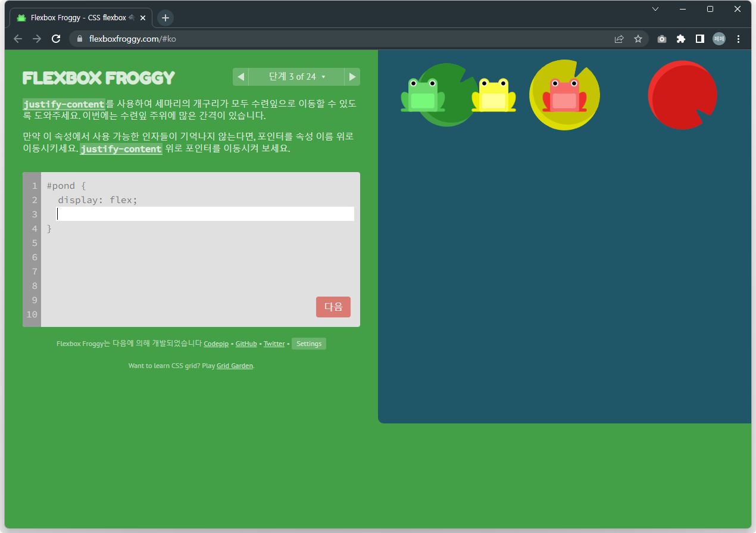Open the Codepip link
Viewport: 756px width, 533px height.
point(216,344)
